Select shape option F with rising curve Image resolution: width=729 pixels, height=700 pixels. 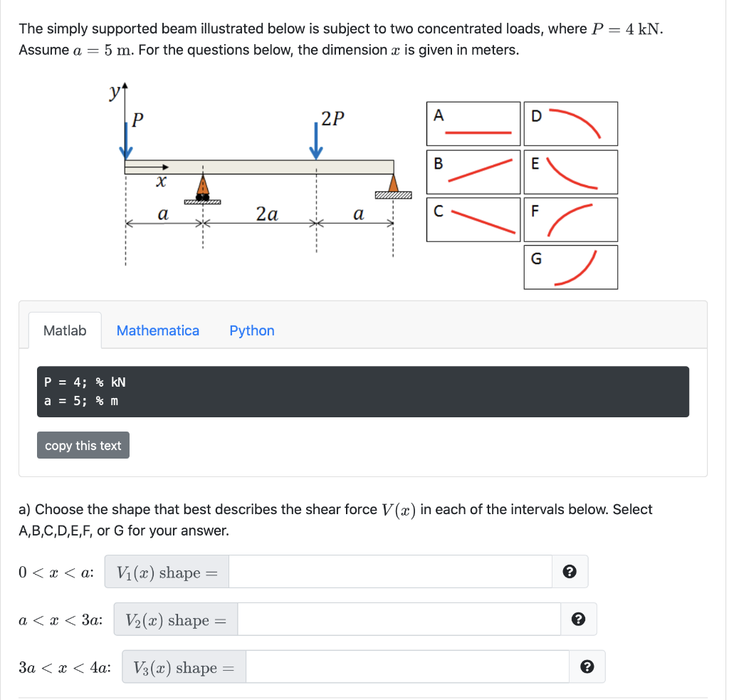tap(570, 219)
